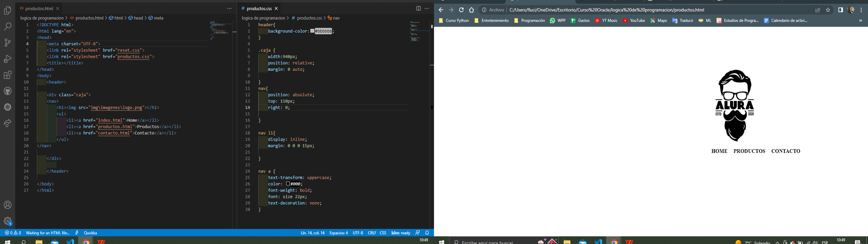
Task: Bookmark this page with the star
Action: coord(828,10)
